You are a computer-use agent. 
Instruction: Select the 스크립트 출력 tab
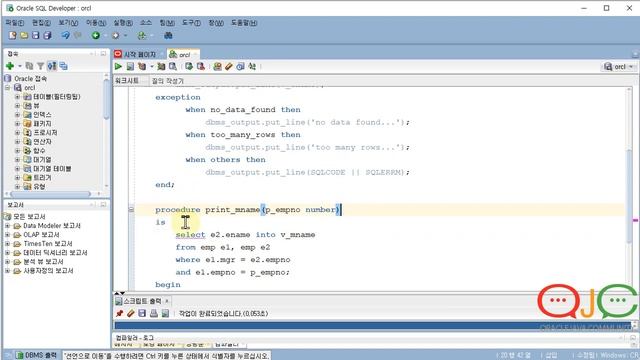(143, 301)
